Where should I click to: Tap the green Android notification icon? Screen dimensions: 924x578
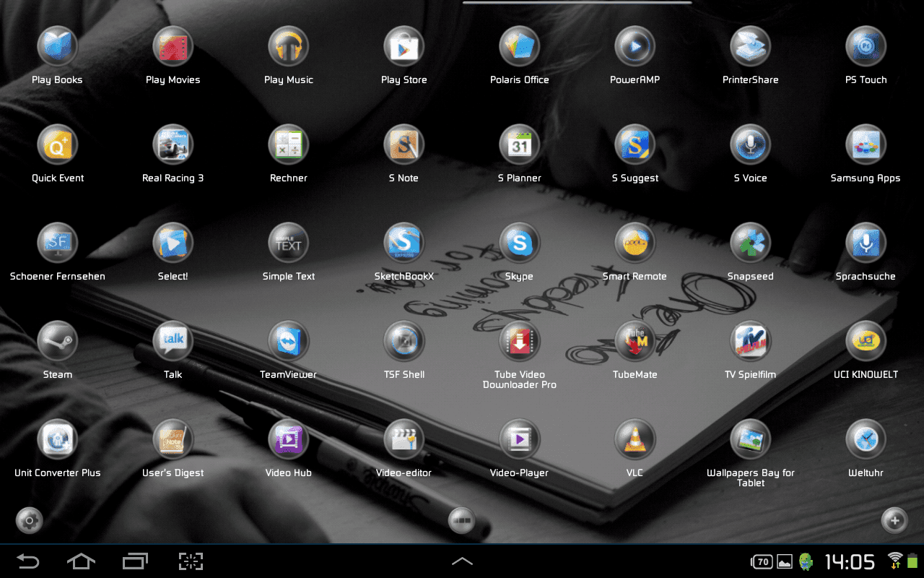(x=806, y=562)
